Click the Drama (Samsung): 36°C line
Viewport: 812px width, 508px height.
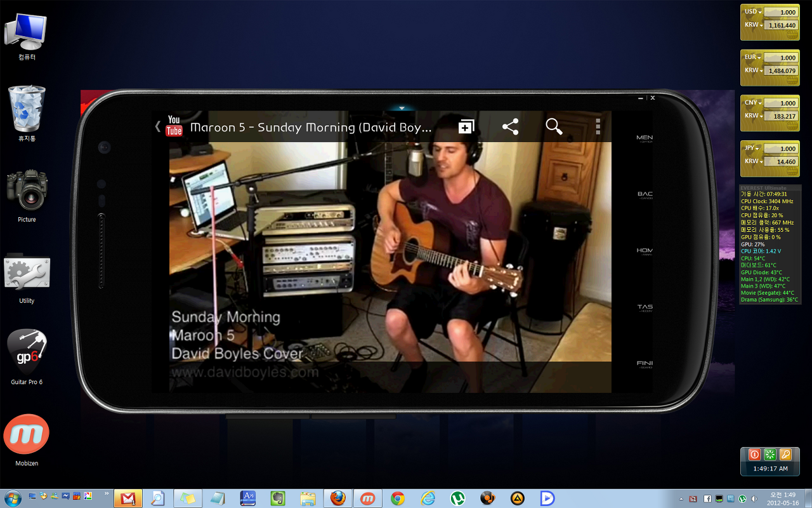point(769,300)
